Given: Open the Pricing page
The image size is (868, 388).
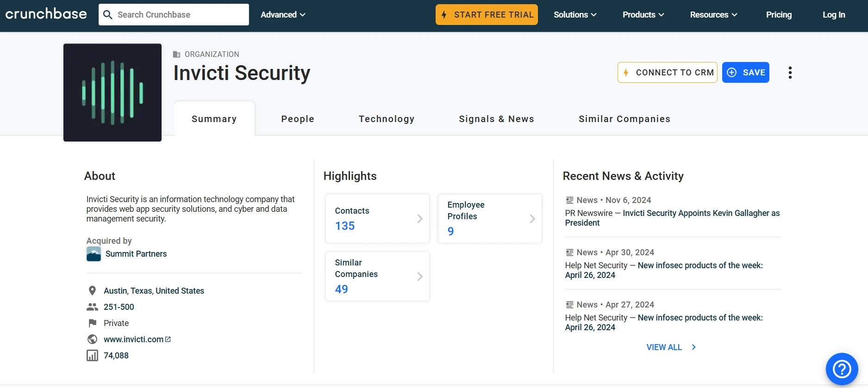Looking at the screenshot, I should click(x=779, y=15).
